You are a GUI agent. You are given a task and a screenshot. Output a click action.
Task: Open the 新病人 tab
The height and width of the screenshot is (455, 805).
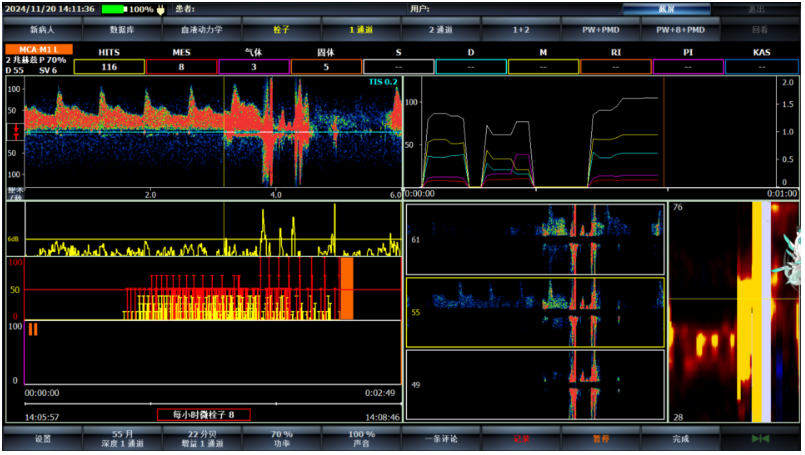click(x=42, y=30)
